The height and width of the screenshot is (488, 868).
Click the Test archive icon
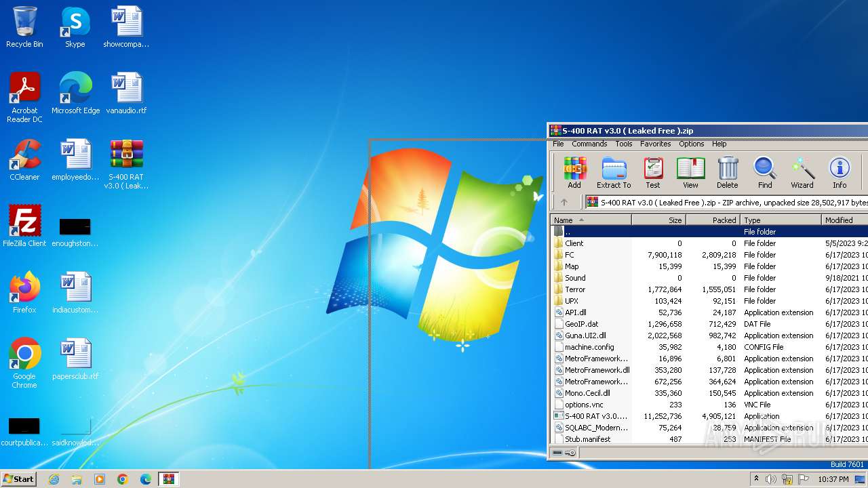pos(653,172)
